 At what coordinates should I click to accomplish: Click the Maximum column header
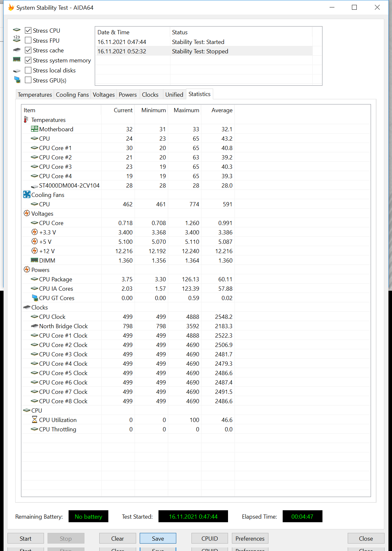coord(185,110)
